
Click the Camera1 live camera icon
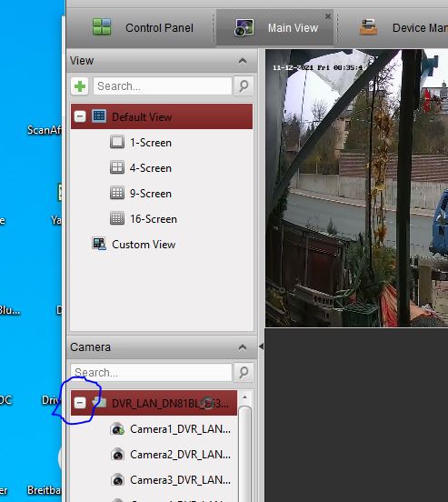pos(117,428)
